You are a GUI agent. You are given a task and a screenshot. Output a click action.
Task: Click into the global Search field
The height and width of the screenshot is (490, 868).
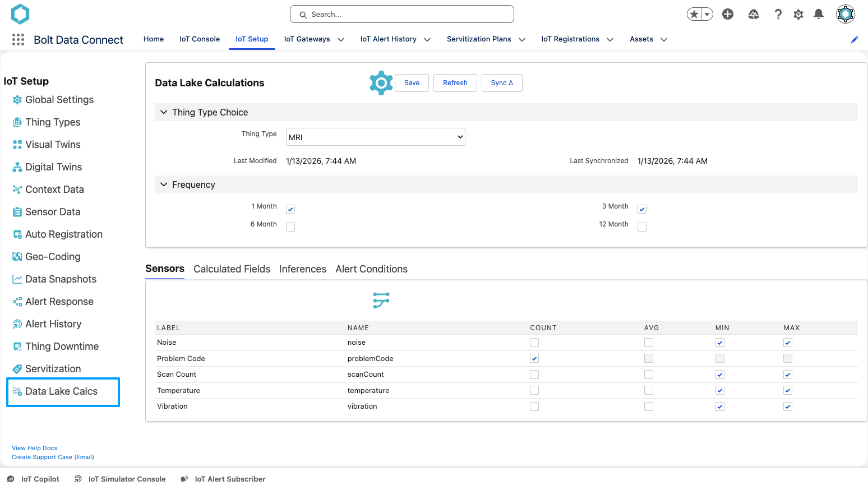(x=402, y=14)
